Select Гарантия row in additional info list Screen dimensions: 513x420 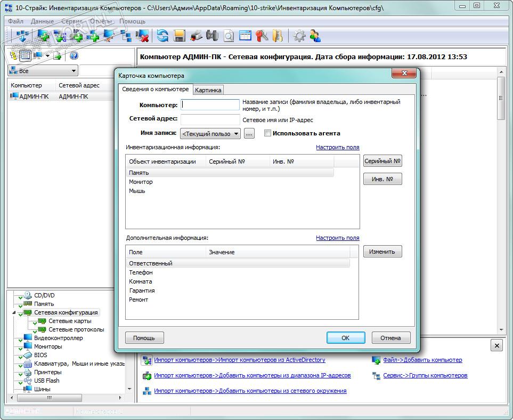point(238,290)
